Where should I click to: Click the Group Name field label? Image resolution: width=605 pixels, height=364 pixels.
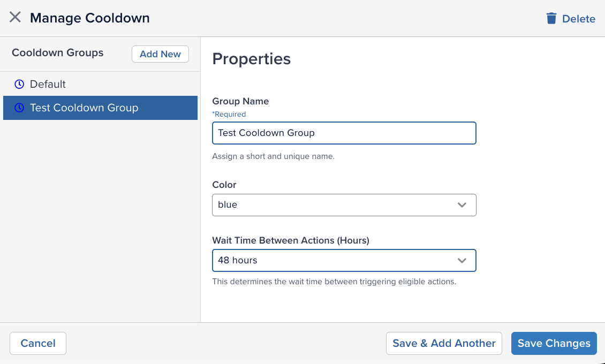(240, 101)
